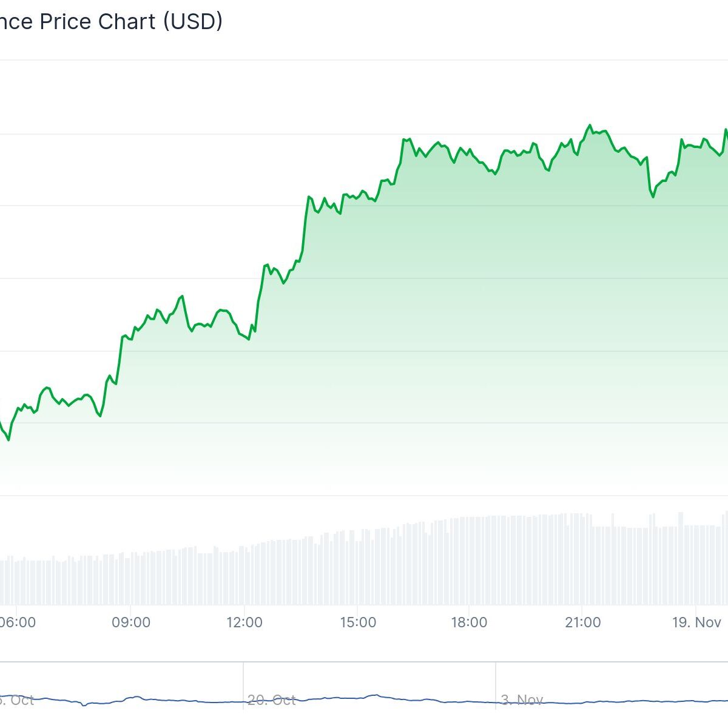Click the partially visible Oct label at navigator's left edge
Image resolution: width=728 pixels, height=728 pixels.
pos(18,699)
